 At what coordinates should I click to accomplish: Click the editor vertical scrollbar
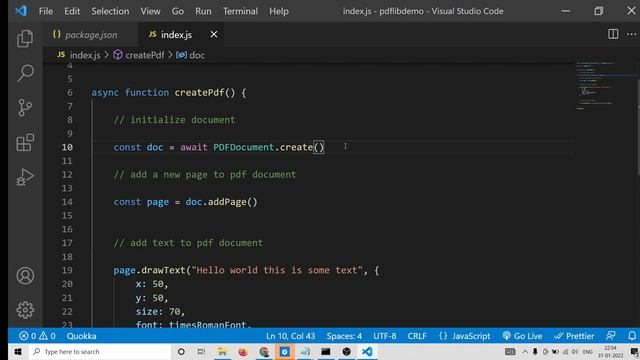tap(638, 127)
